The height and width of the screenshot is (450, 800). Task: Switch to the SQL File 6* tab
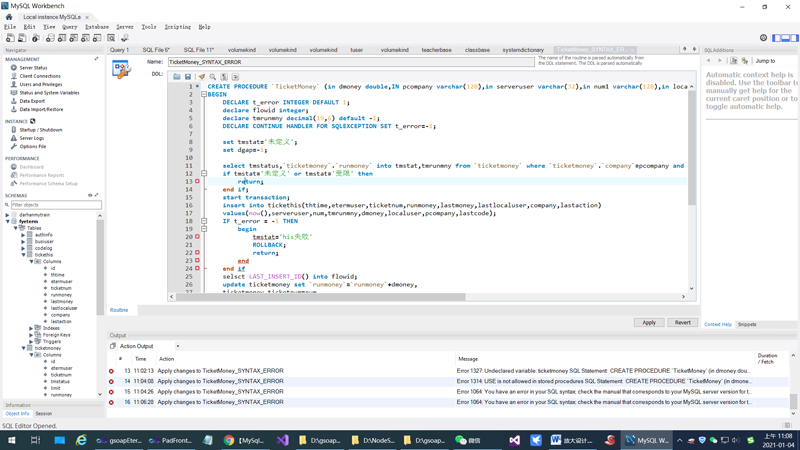point(156,50)
